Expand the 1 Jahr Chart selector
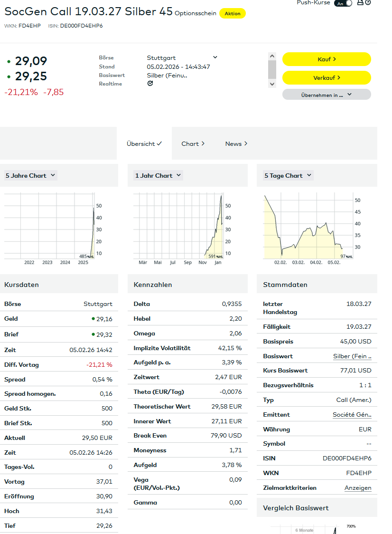This screenshot has width=392, height=534. pyautogui.click(x=158, y=175)
